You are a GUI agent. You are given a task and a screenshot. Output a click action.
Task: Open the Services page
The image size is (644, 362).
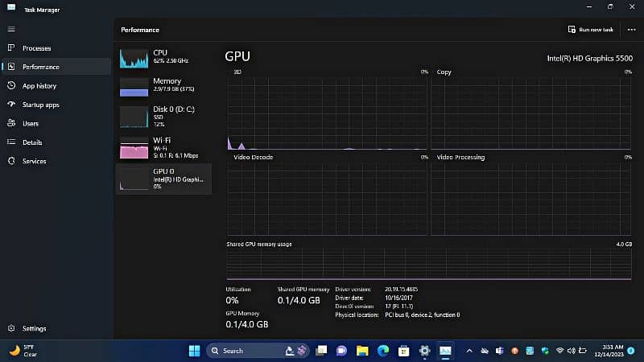click(x=34, y=161)
